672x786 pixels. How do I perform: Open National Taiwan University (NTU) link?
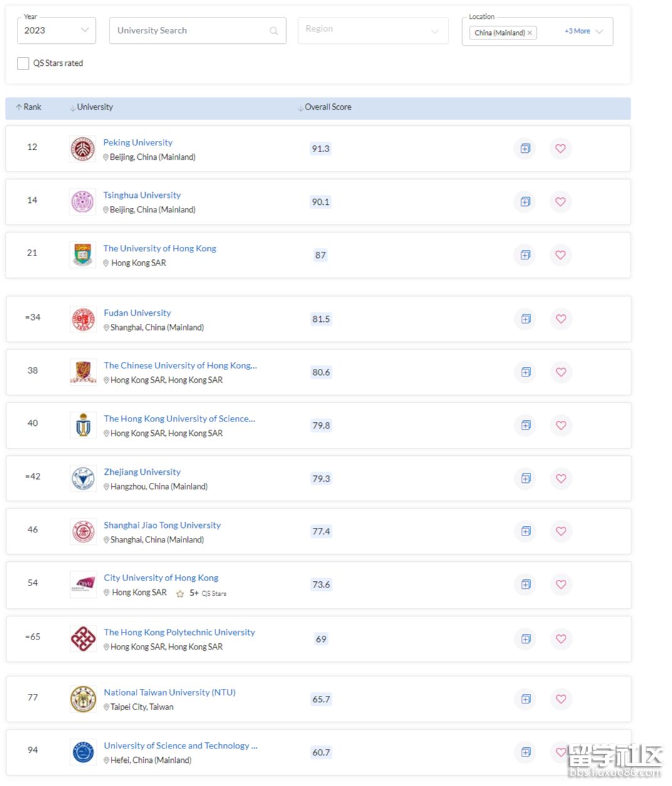[170, 692]
